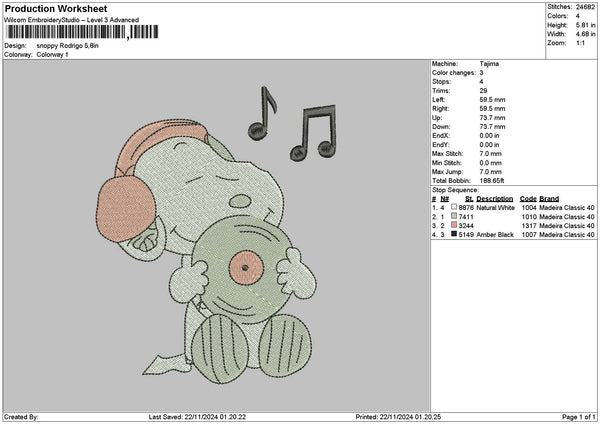Click 'Amber Black' description text
Screen dimensions: 600x424
pos(495,235)
